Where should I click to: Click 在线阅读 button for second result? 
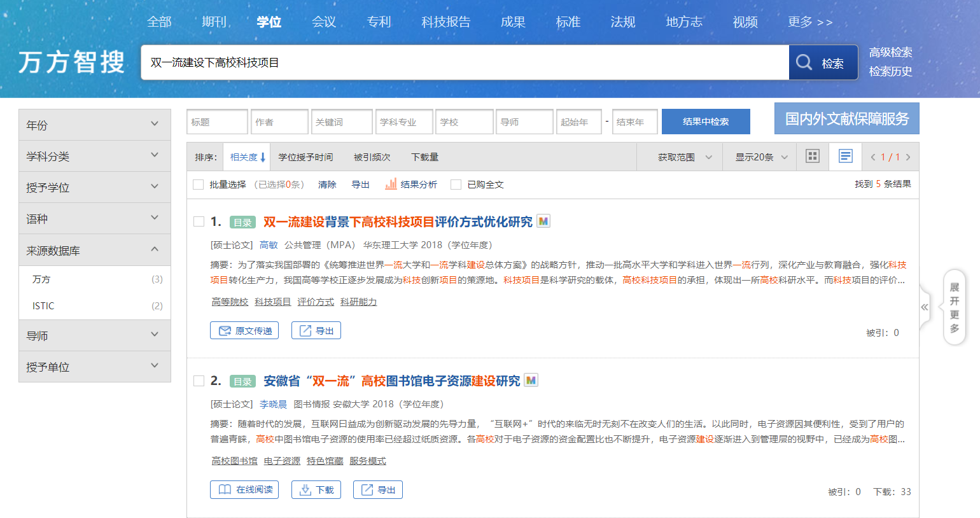244,489
